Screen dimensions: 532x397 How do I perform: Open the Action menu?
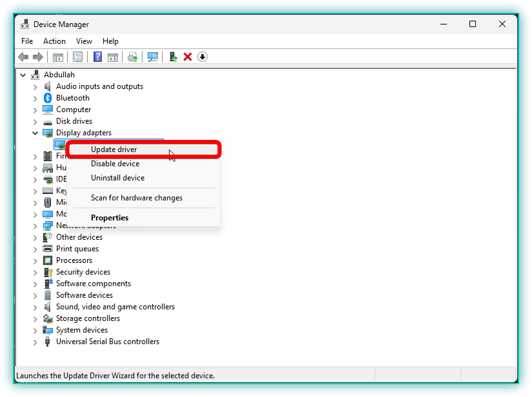point(54,41)
